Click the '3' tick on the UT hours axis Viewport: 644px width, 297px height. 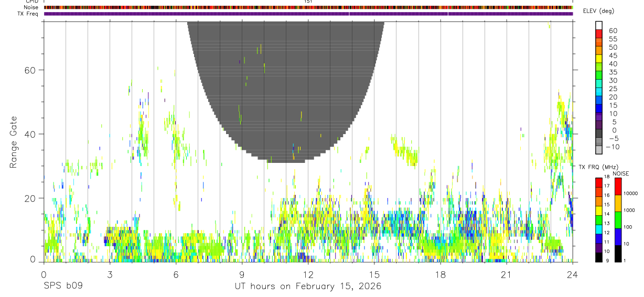[110, 274]
